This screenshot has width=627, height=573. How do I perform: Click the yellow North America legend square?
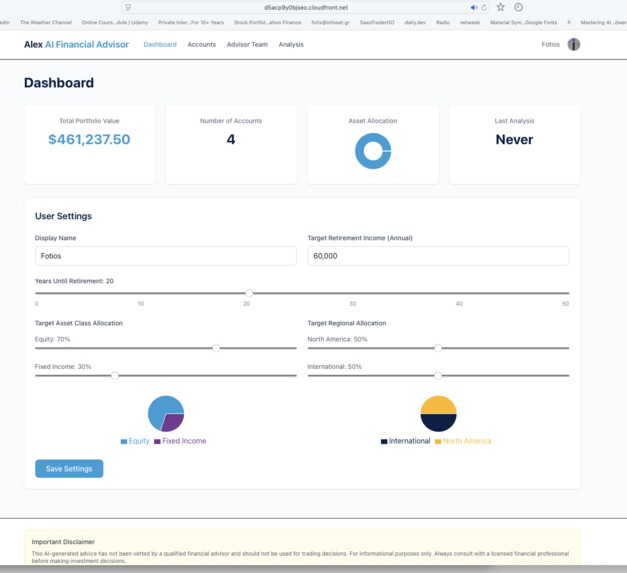coord(438,441)
